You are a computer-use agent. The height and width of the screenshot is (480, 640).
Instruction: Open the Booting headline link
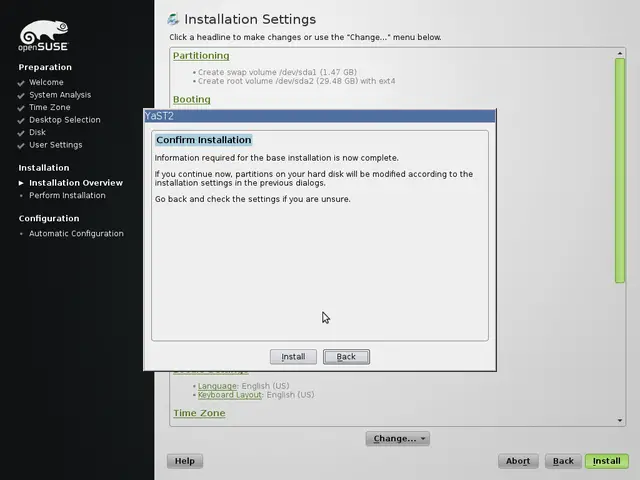[x=191, y=99]
